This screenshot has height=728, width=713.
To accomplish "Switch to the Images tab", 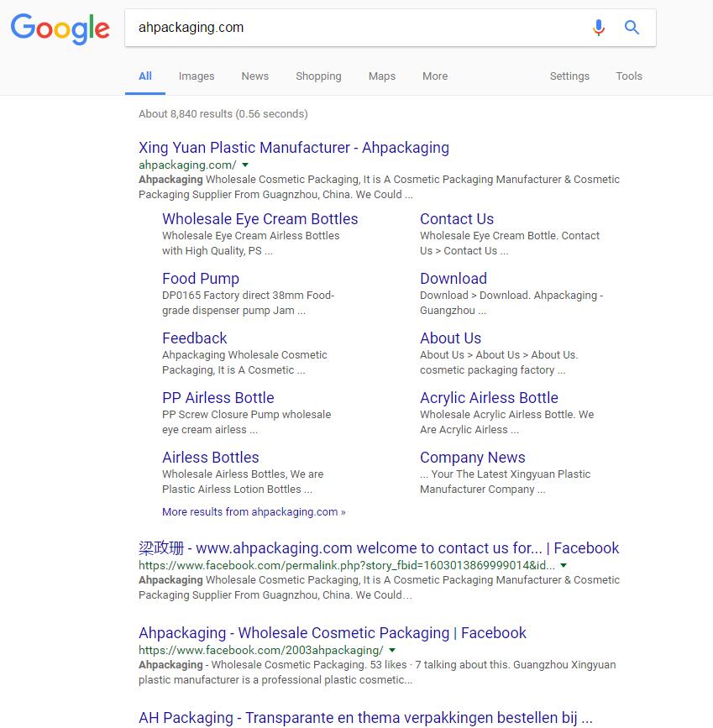I will click(197, 76).
